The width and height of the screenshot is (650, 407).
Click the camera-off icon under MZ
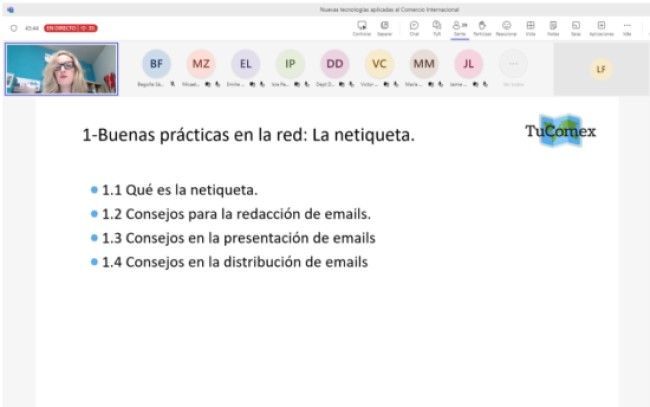pyautogui.click(x=208, y=84)
